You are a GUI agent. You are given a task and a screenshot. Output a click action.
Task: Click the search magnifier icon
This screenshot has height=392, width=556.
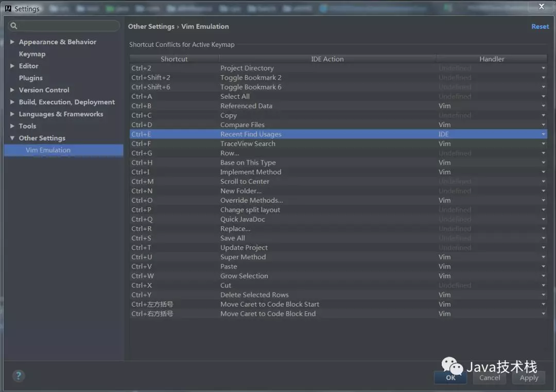pyautogui.click(x=14, y=26)
